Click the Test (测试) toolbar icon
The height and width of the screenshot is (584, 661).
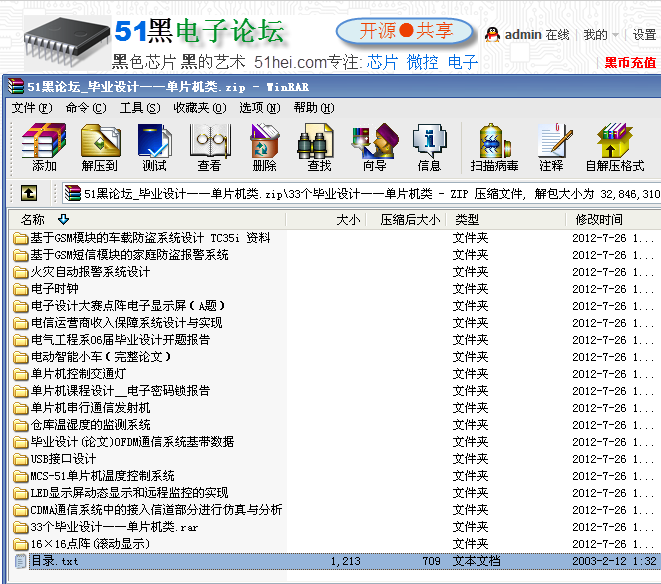click(x=154, y=140)
